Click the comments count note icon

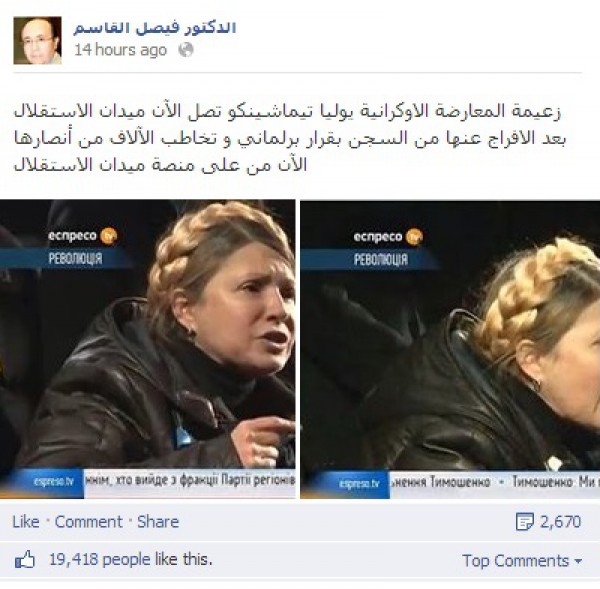point(525,522)
